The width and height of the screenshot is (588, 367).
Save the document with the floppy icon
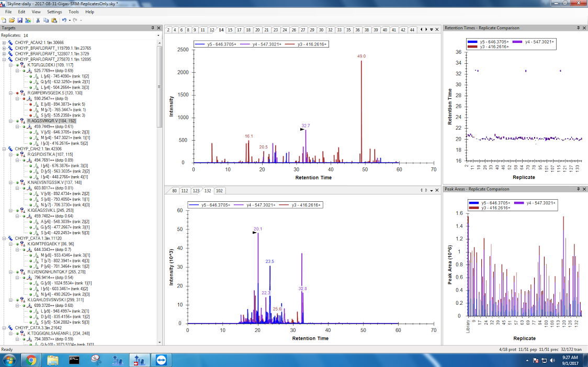pos(20,20)
